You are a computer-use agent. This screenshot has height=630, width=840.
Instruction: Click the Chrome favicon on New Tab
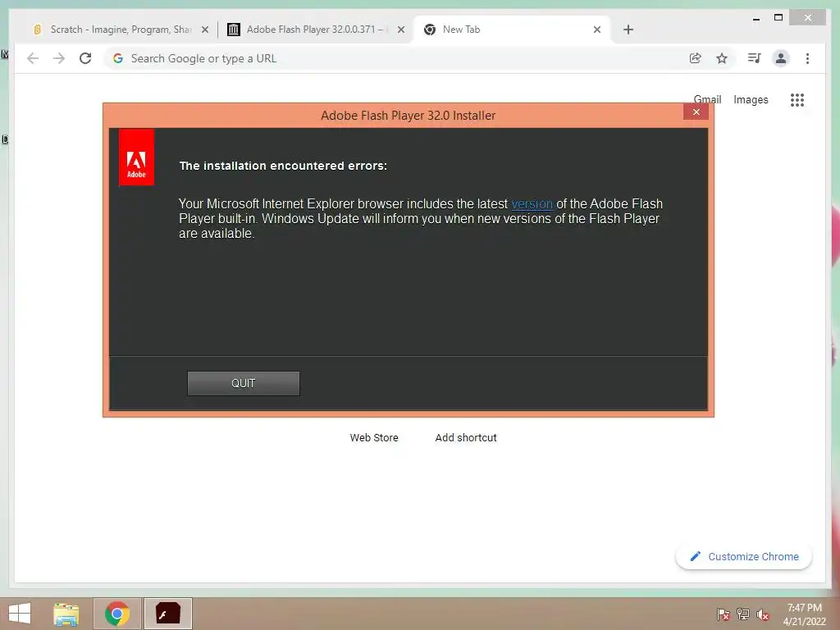[430, 30]
